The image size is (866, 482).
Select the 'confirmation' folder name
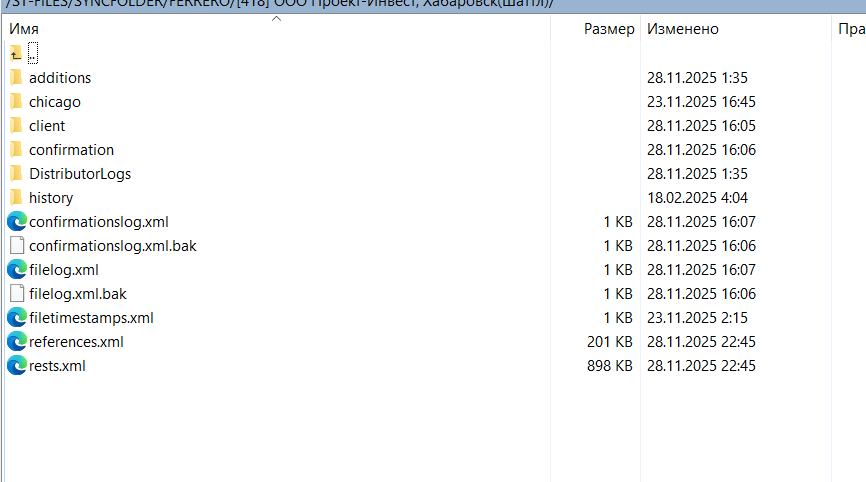pos(71,150)
